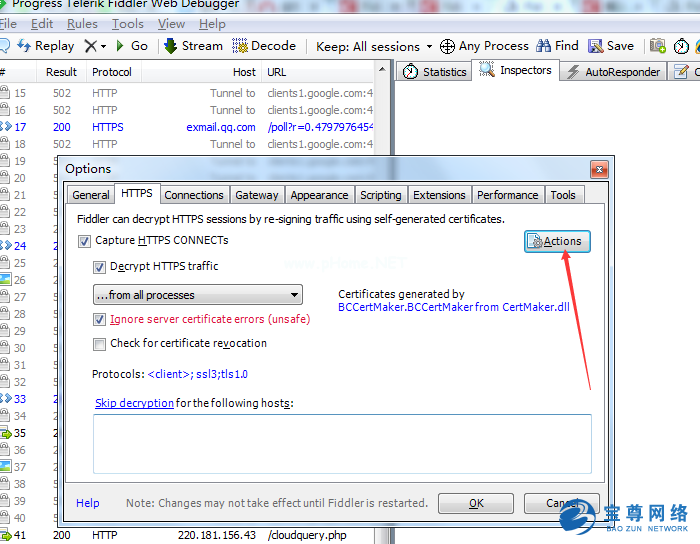The image size is (700, 544).
Task: Click the Save toolbar button
Action: (611, 46)
